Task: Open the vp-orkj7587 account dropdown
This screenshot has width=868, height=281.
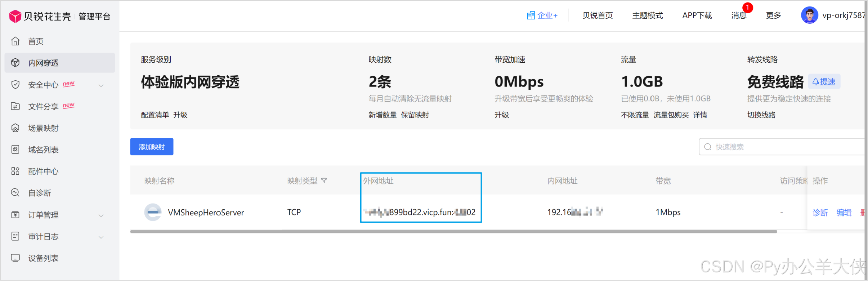Action: [x=843, y=15]
